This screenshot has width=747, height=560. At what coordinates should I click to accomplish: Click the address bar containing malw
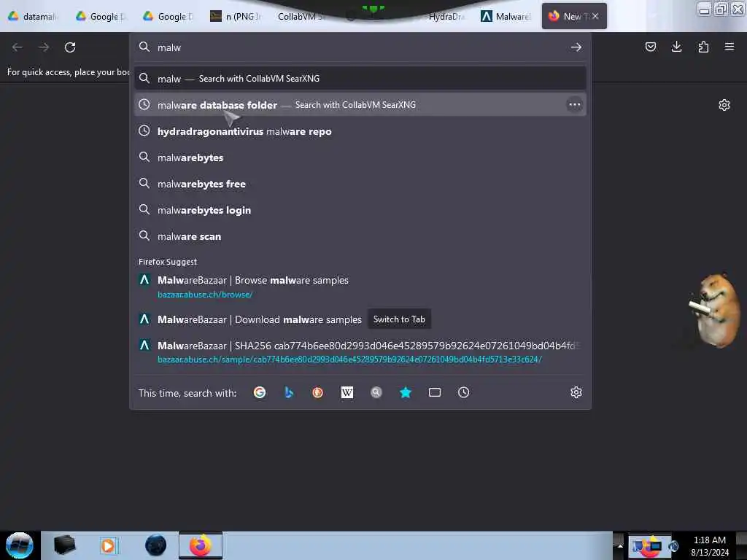tap(360, 47)
